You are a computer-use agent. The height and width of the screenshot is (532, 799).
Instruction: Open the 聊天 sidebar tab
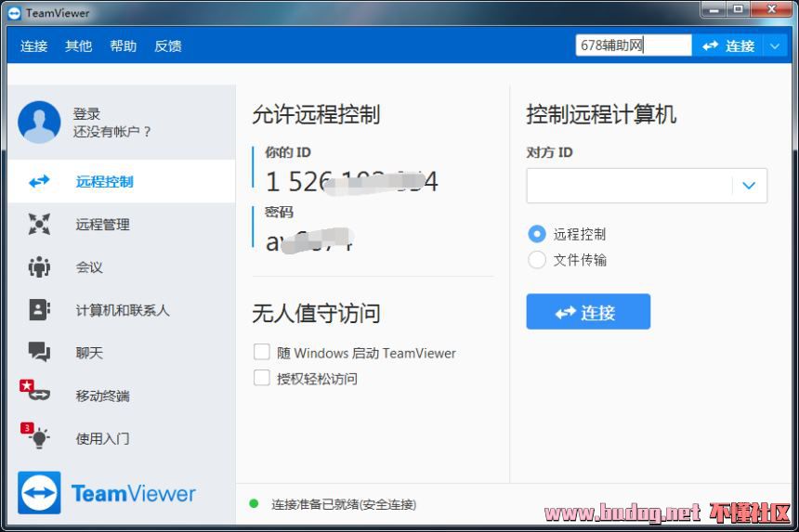pos(122,352)
